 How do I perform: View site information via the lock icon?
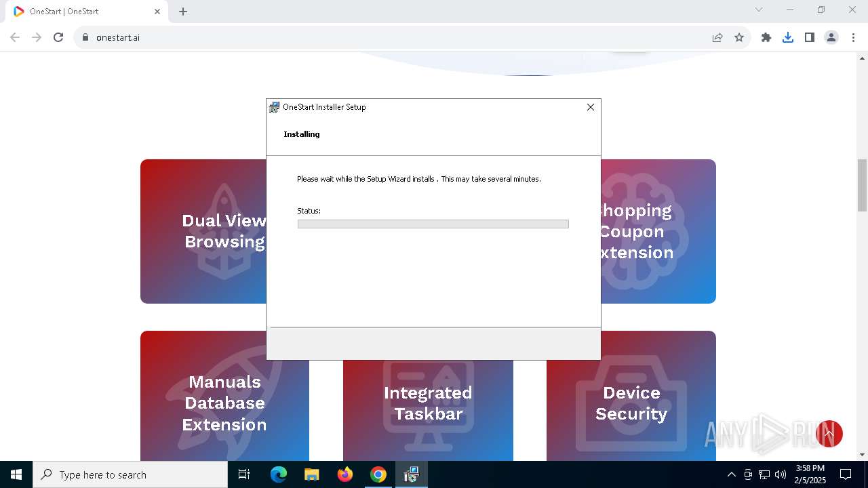click(x=85, y=37)
